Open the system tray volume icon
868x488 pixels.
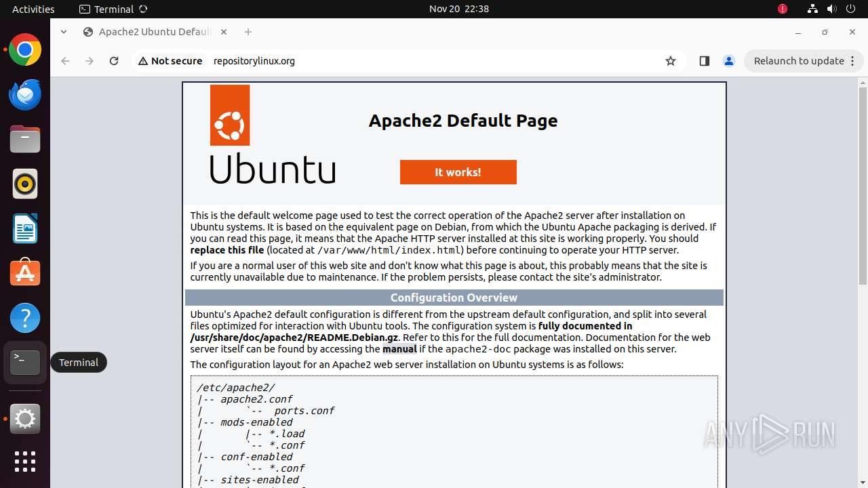[x=831, y=9]
